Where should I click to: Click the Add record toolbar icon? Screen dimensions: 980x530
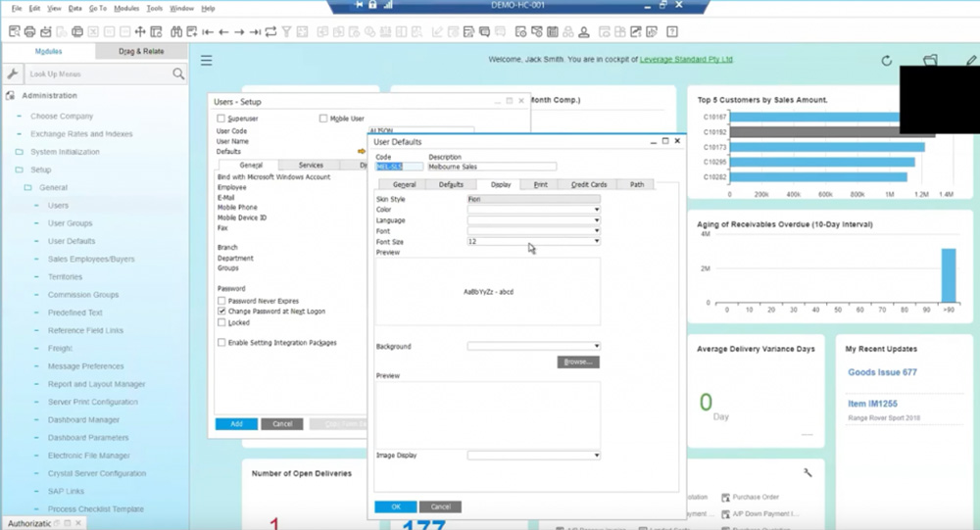pos(192,31)
